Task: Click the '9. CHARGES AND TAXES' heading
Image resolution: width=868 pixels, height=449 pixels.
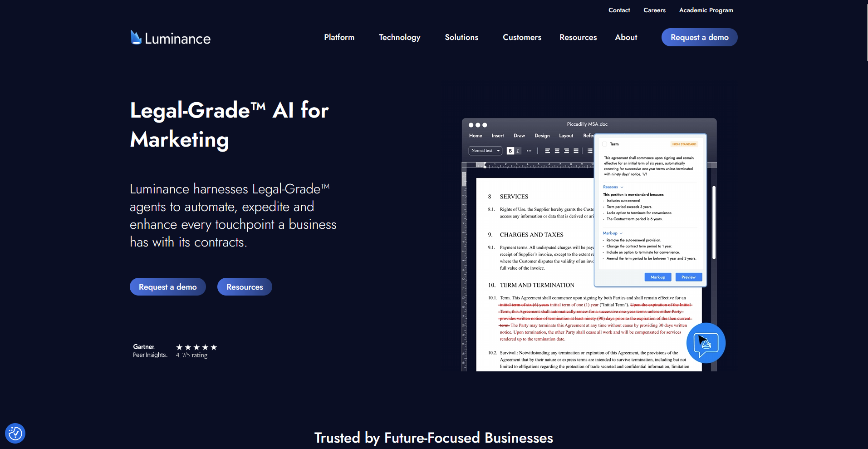Action: coord(525,235)
